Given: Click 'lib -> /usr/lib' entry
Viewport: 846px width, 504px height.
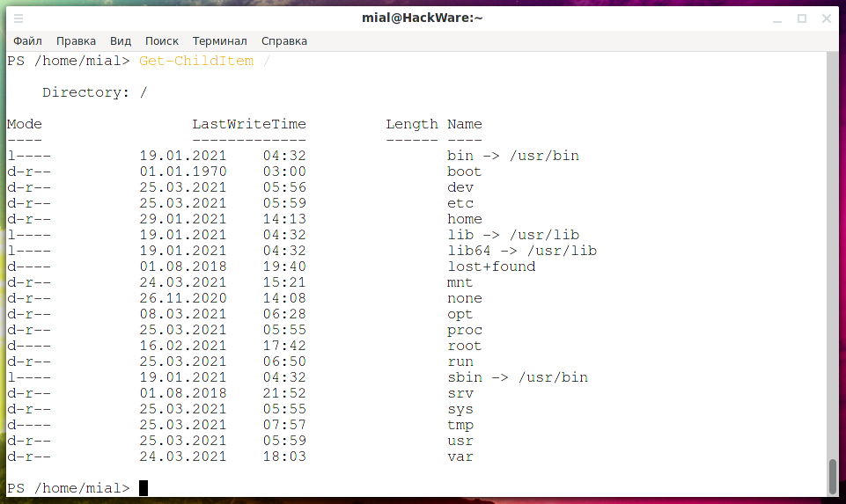Looking at the screenshot, I should pyautogui.click(x=513, y=235).
